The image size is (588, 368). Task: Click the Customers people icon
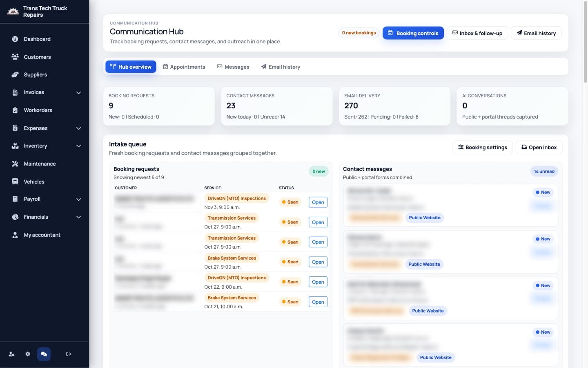coord(15,57)
